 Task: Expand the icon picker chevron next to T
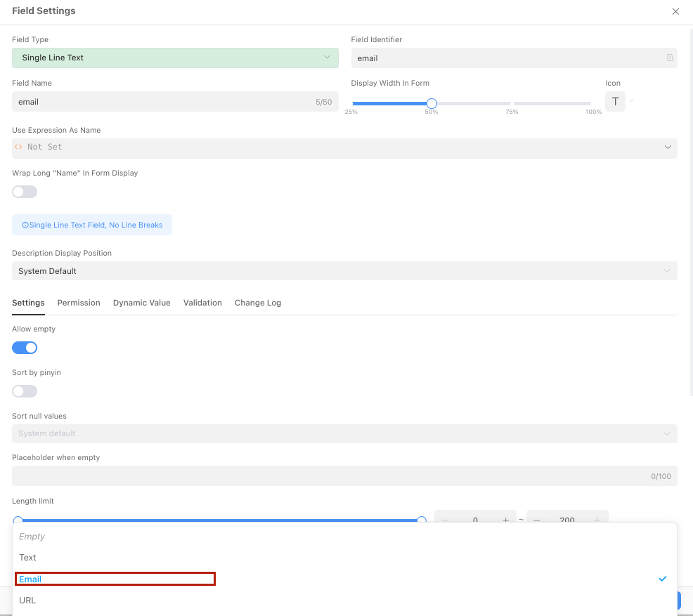point(631,101)
